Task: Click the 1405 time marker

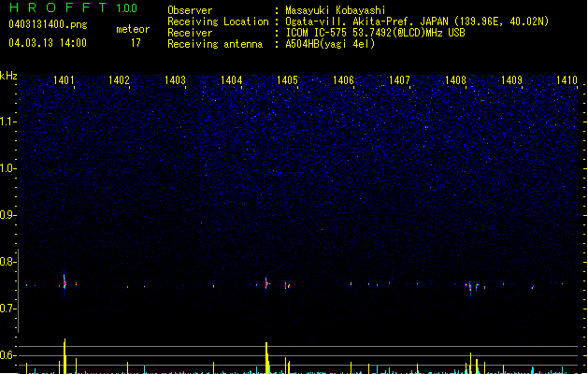Action: (x=287, y=80)
